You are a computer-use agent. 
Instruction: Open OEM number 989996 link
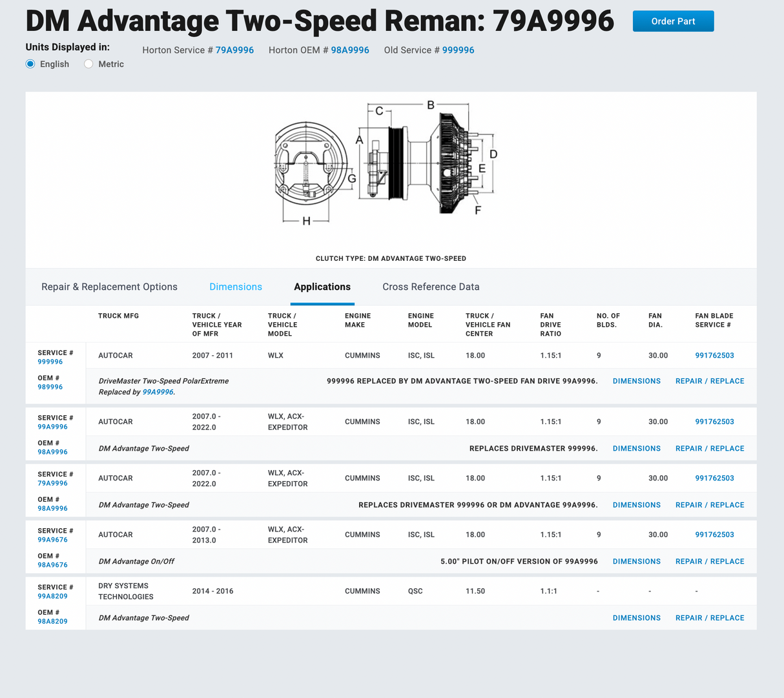[x=50, y=387]
